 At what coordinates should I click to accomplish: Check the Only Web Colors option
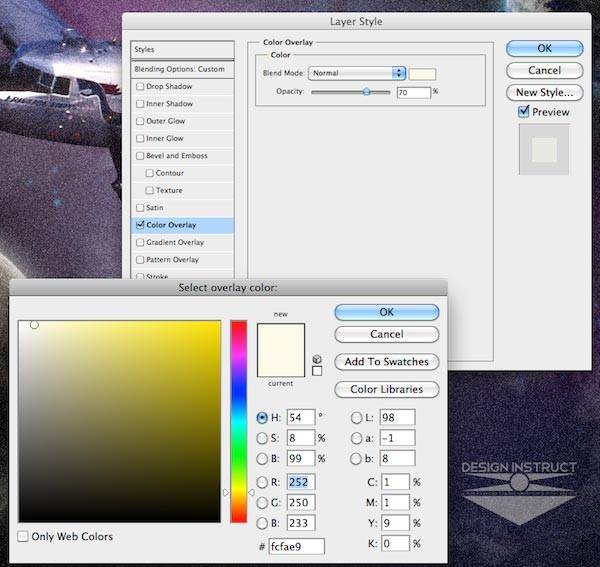[x=23, y=537]
